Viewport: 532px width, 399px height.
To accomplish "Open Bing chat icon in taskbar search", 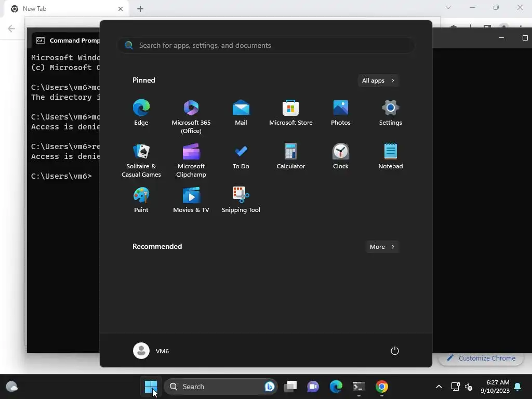I will [x=270, y=387].
